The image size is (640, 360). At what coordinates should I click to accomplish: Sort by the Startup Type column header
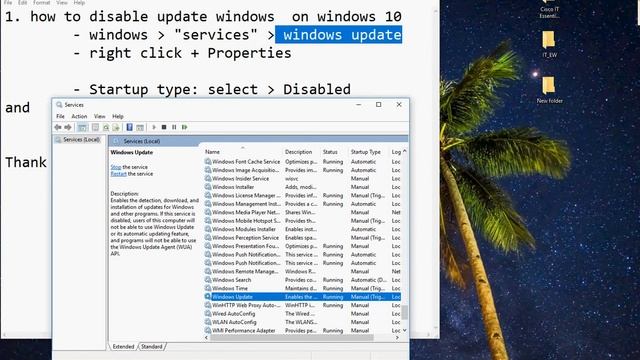pos(369,152)
